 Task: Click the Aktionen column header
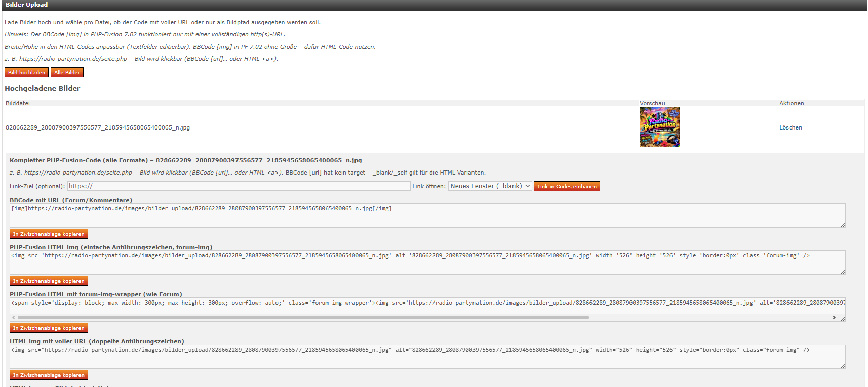click(x=792, y=103)
